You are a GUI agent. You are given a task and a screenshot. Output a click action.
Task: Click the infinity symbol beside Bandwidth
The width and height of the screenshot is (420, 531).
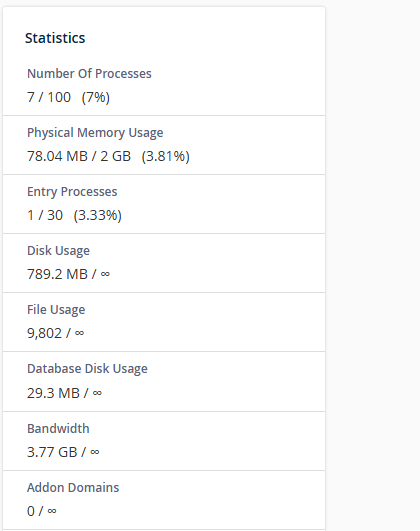pyautogui.click(x=95, y=452)
